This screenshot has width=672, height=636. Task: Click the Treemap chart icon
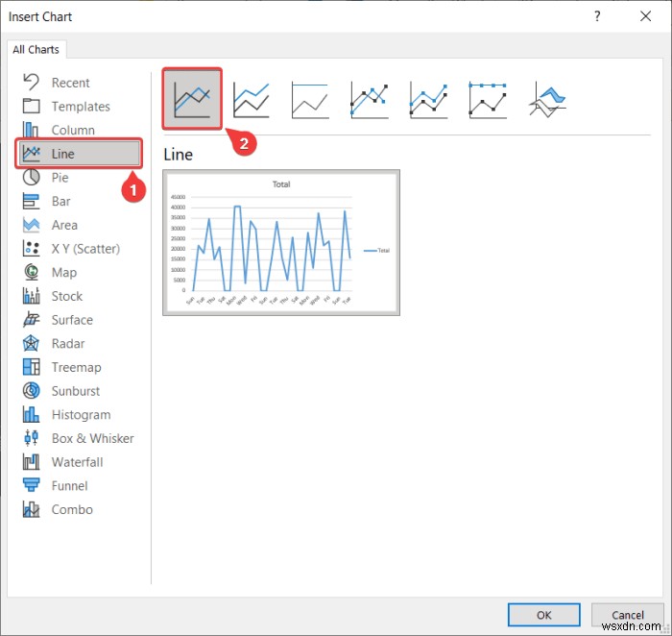coord(32,367)
